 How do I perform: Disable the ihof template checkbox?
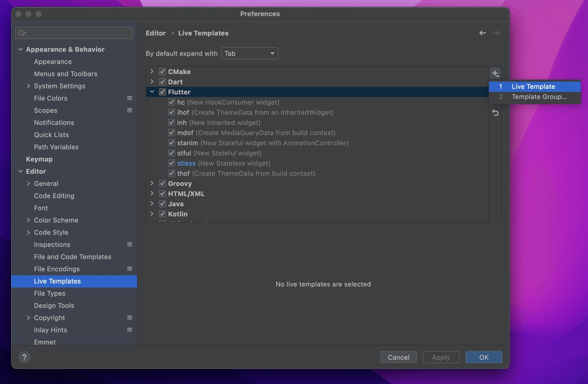pyautogui.click(x=171, y=112)
